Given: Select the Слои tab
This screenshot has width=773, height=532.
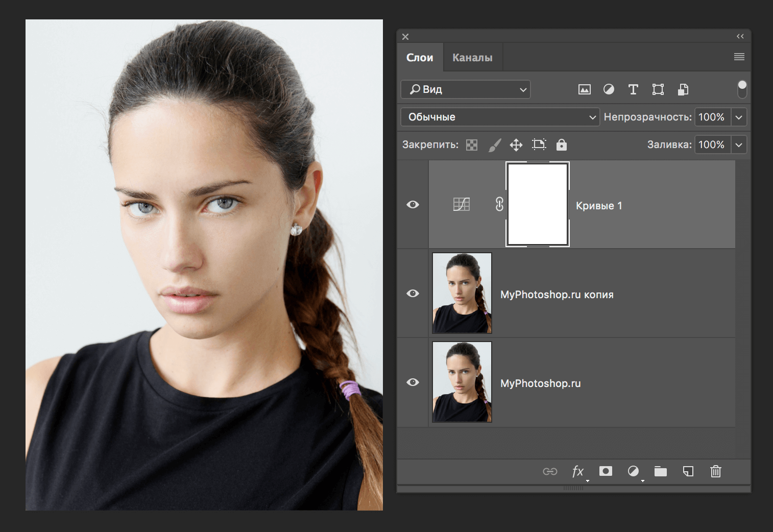Looking at the screenshot, I should click(420, 58).
